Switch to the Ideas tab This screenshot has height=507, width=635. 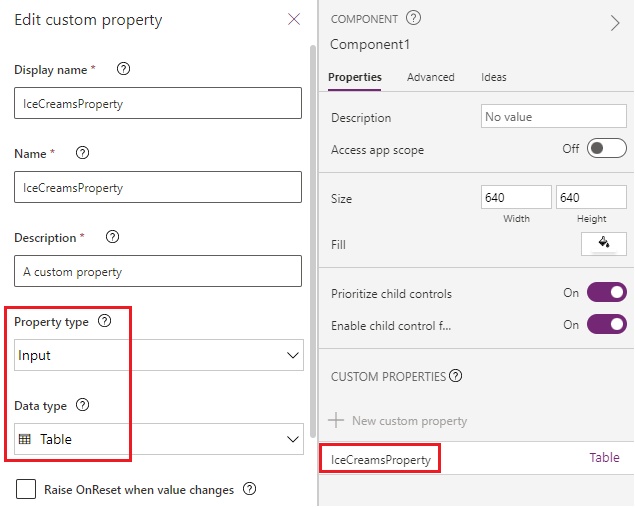(493, 77)
